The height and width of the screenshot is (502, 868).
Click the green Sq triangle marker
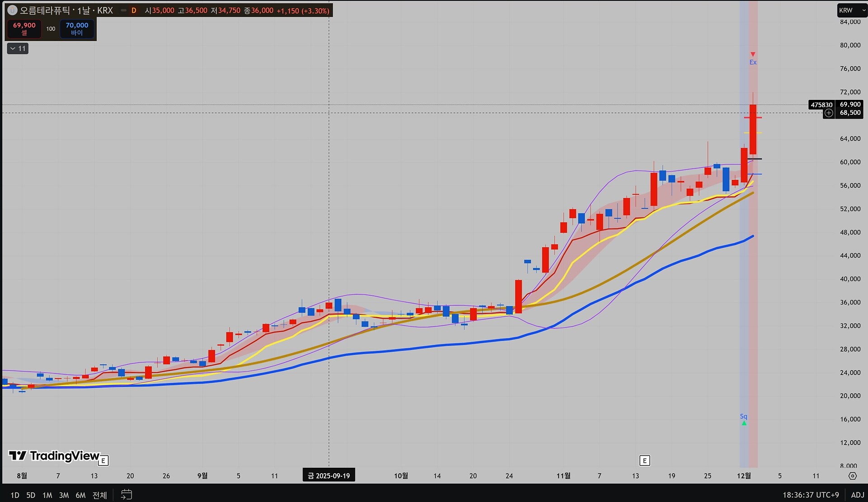(744, 423)
